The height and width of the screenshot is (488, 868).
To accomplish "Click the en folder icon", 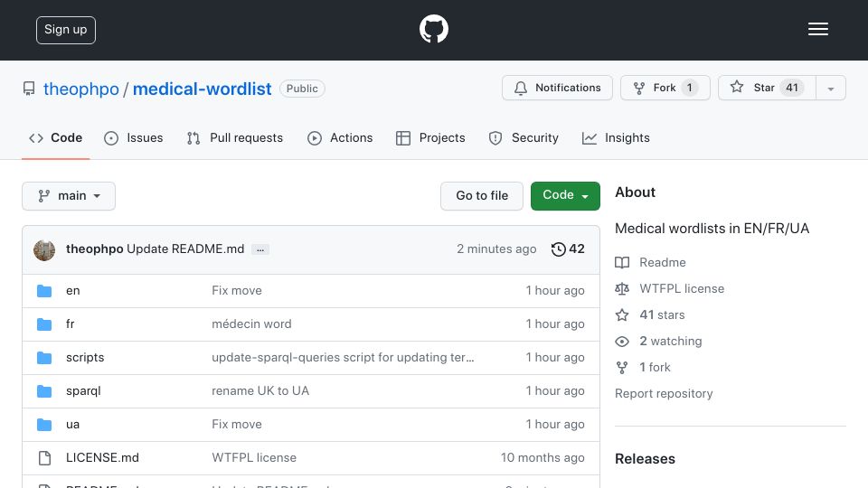I will pyautogui.click(x=44, y=291).
